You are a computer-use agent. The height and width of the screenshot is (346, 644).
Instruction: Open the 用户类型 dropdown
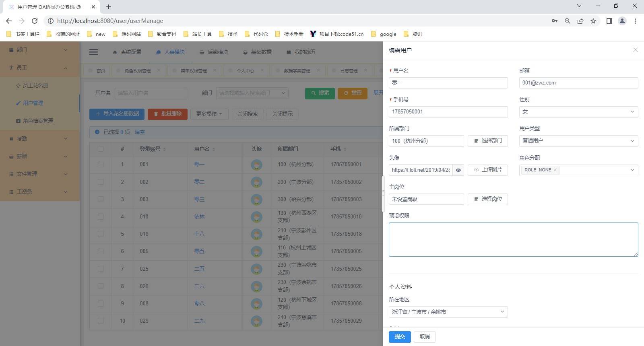coord(578,141)
